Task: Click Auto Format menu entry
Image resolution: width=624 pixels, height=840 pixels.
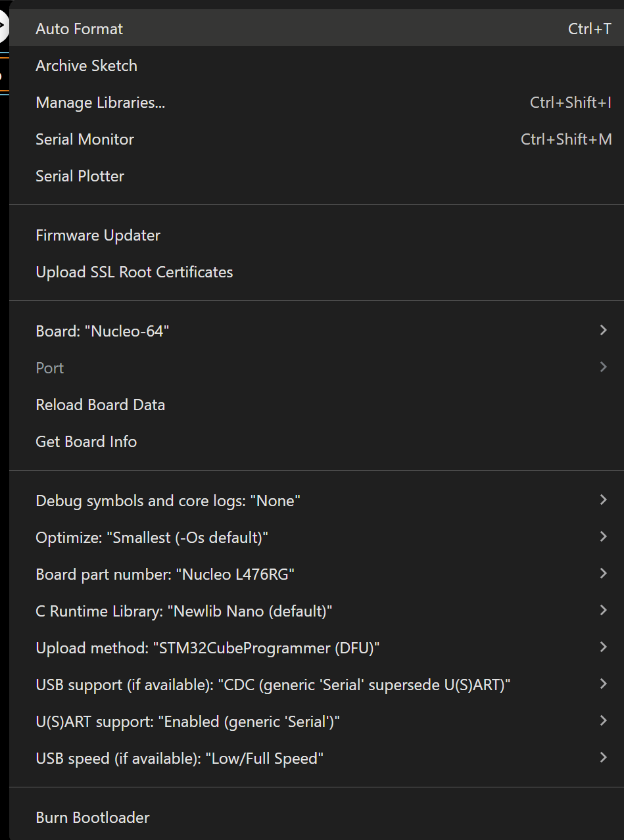Action: pyautogui.click(x=80, y=29)
